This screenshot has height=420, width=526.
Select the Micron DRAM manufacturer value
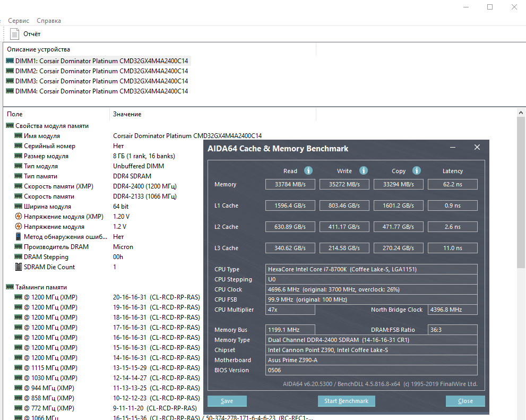click(x=123, y=246)
